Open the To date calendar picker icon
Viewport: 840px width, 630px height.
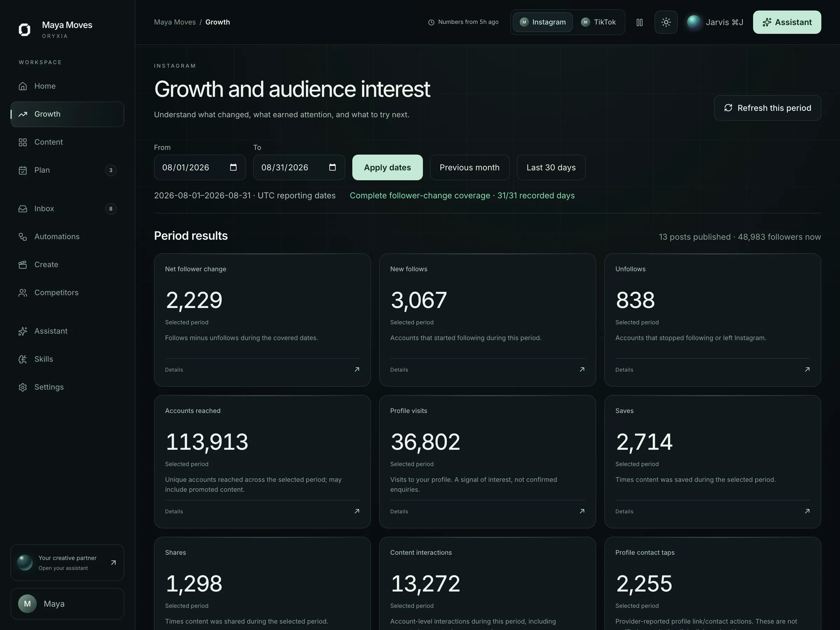coord(332,167)
